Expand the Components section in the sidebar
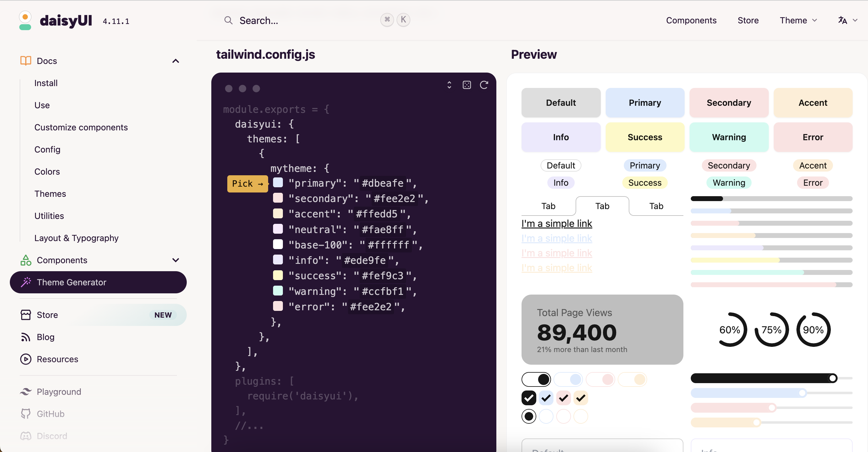Viewport: 868px width, 452px height. (176, 260)
